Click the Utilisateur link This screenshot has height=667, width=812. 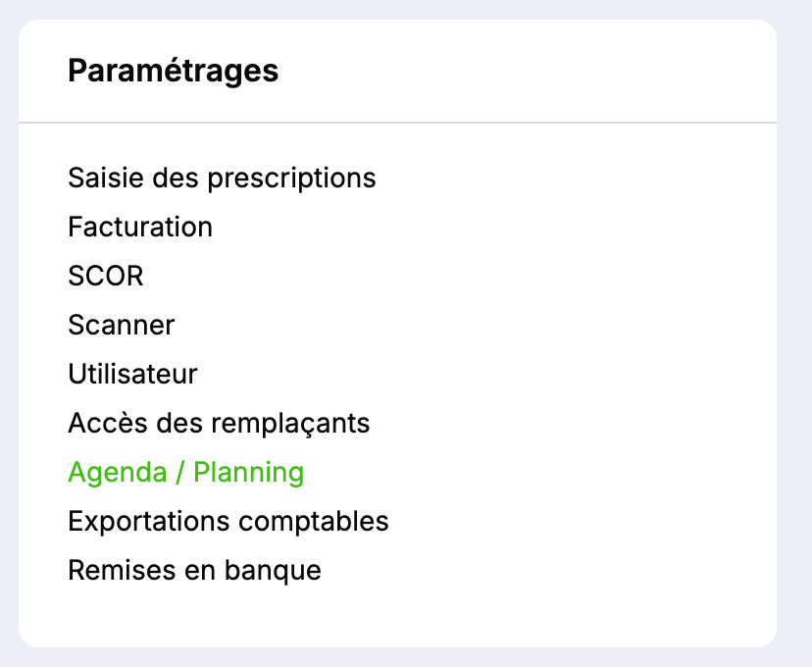(132, 375)
